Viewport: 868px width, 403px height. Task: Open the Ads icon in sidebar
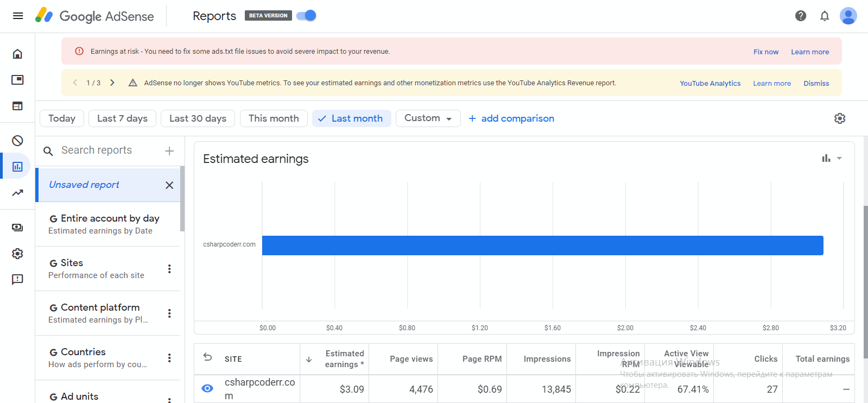pyautogui.click(x=17, y=80)
